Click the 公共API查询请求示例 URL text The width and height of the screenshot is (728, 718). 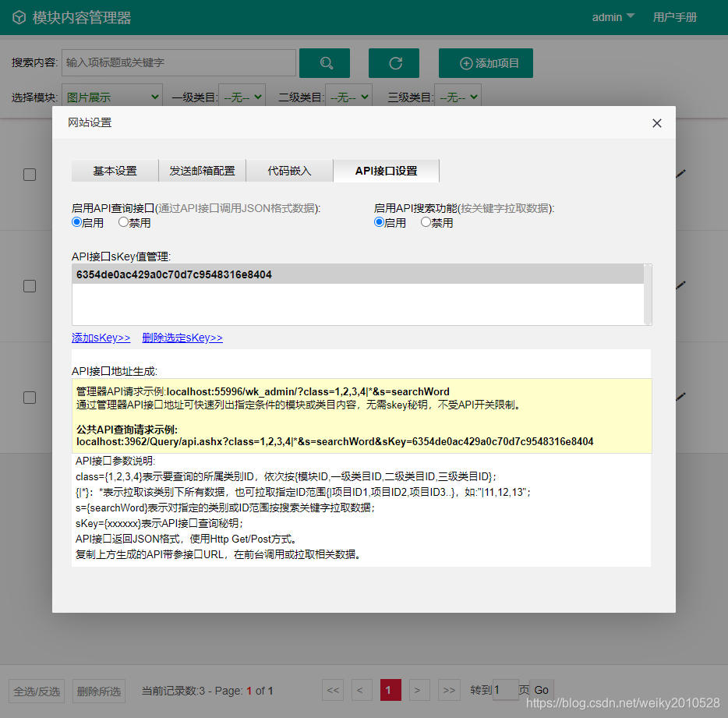pyautogui.click(x=334, y=442)
